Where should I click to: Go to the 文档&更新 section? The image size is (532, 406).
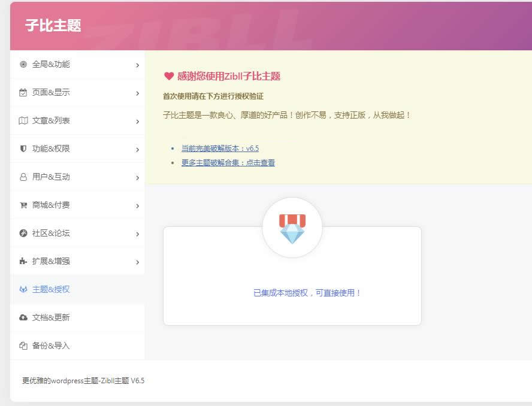click(x=78, y=318)
